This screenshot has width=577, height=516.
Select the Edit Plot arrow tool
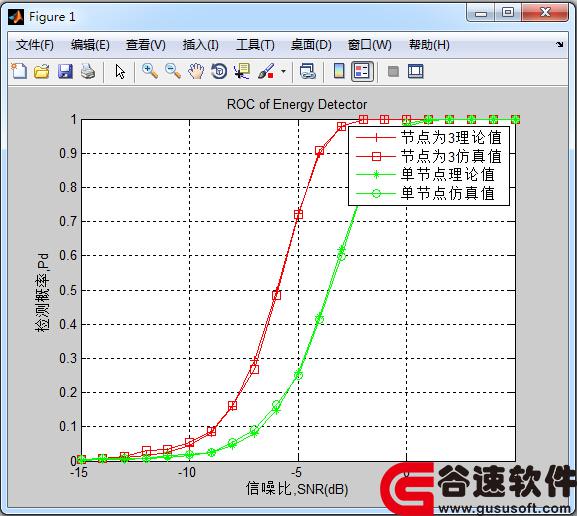(120, 71)
